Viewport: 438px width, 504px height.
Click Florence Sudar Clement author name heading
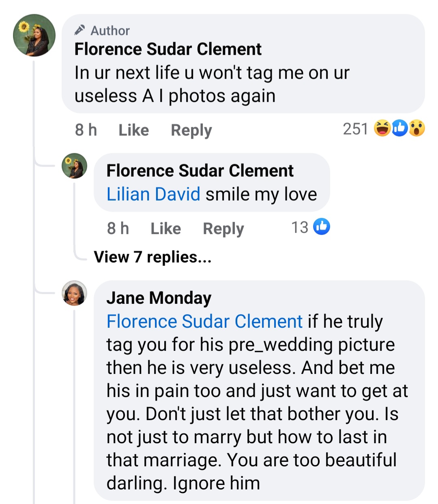[168, 49]
